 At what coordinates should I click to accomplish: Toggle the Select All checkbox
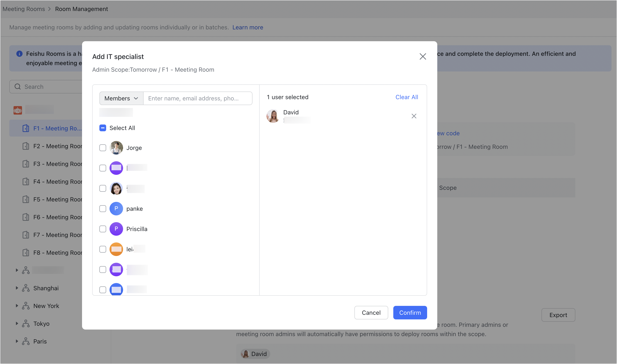pos(103,128)
